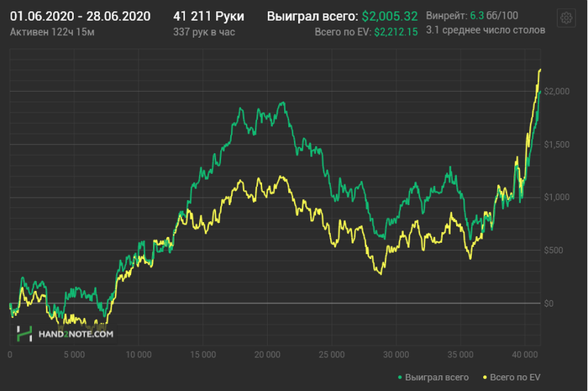Click the 'Всего по EV:' header label
Image resolution: width=588 pixels, height=391 pixels.
point(343,32)
